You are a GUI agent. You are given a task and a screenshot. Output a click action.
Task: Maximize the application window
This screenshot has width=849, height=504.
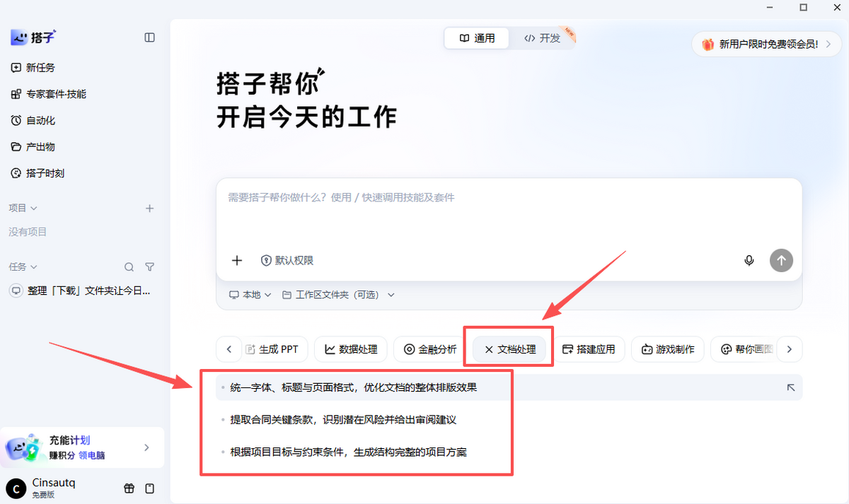(803, 7)
